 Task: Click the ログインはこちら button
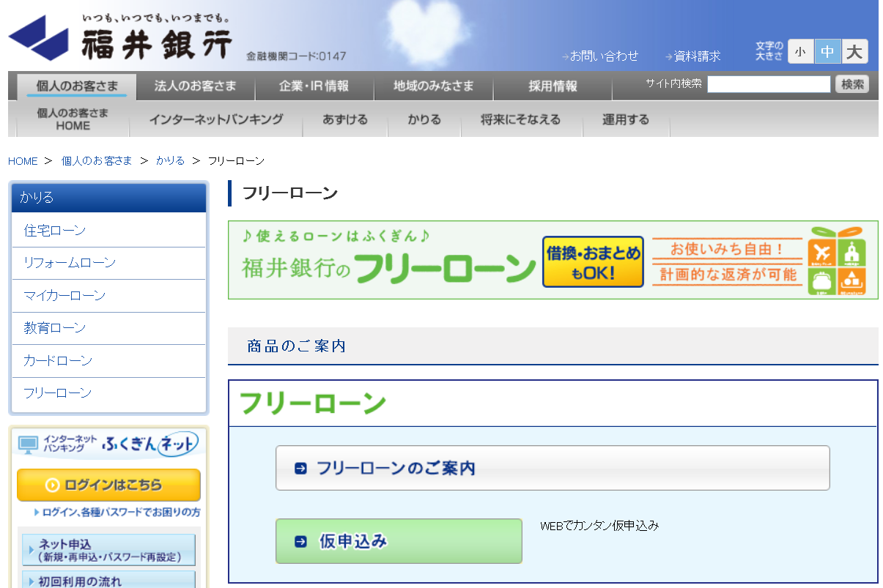(x=108, y=485)
